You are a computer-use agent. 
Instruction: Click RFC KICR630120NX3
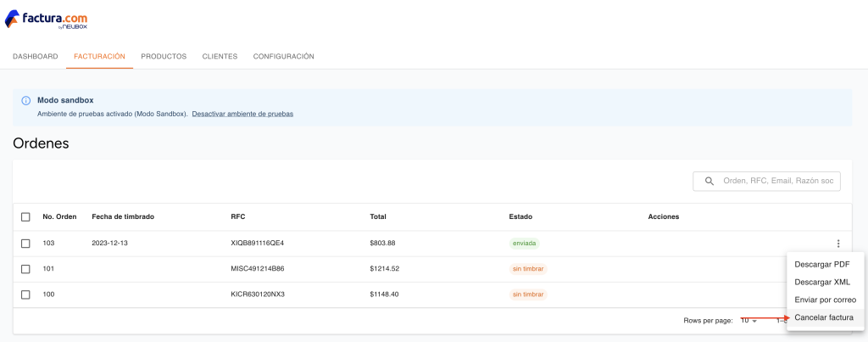coord(258,294)
